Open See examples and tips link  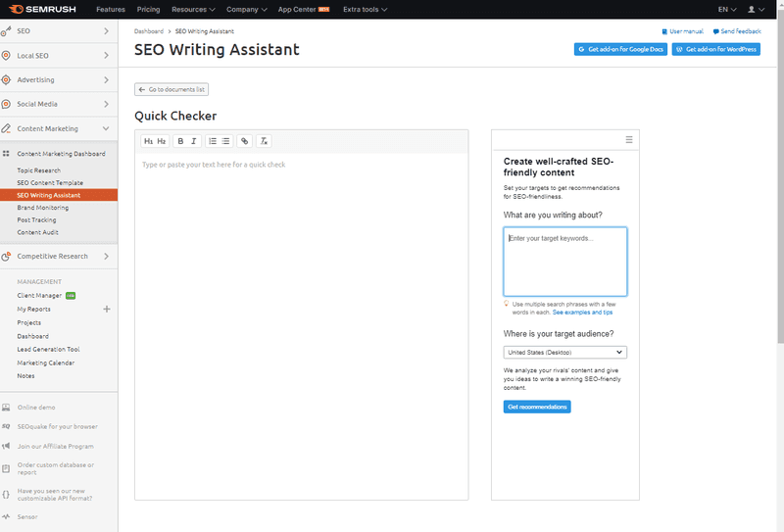[582, 312]
